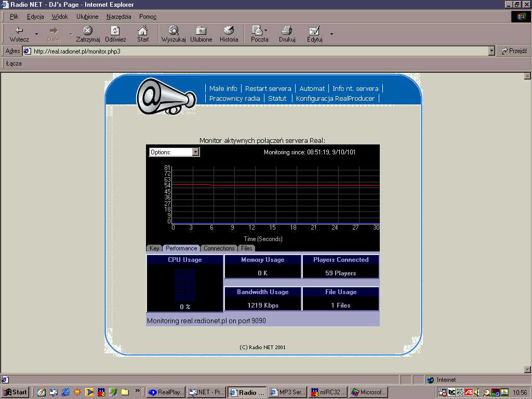Expand the quick launch chevron
The height and width of the screenshot is (399, 532).
[x=137, y=391]
